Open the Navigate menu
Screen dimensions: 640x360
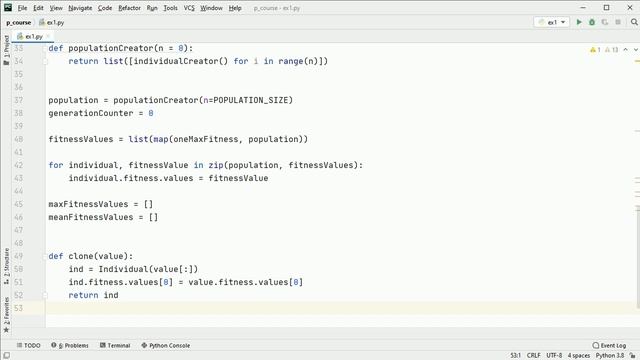click(x=80, y=8)
